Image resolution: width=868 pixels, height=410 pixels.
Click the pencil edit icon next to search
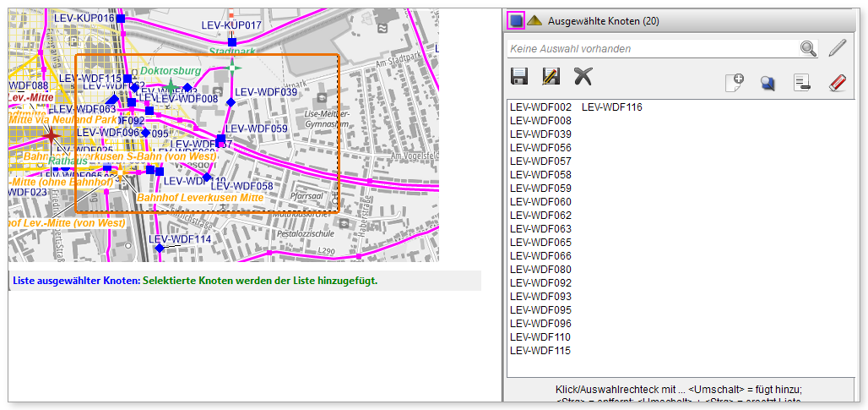(x=838, y=48)
